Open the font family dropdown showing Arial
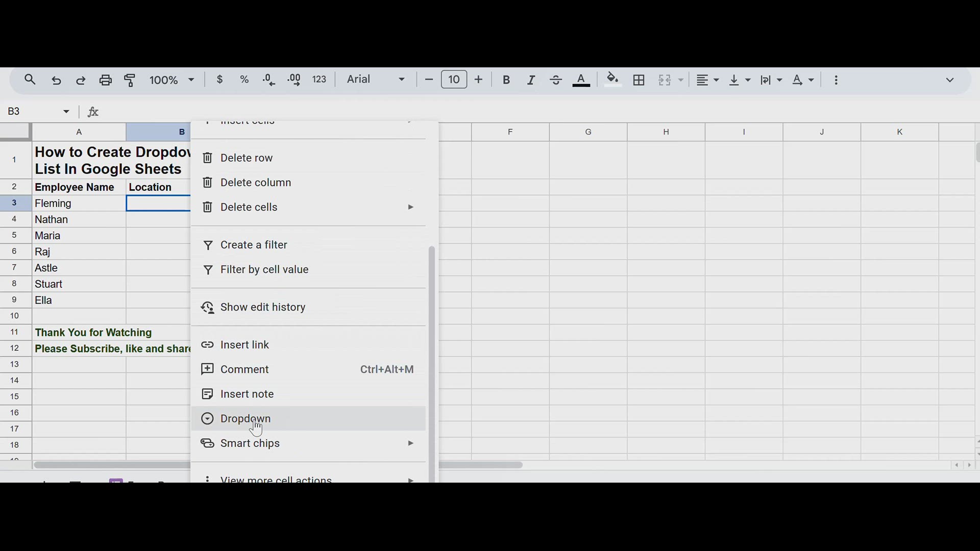This screenshot has height=551, width=980. pos(376,80)
